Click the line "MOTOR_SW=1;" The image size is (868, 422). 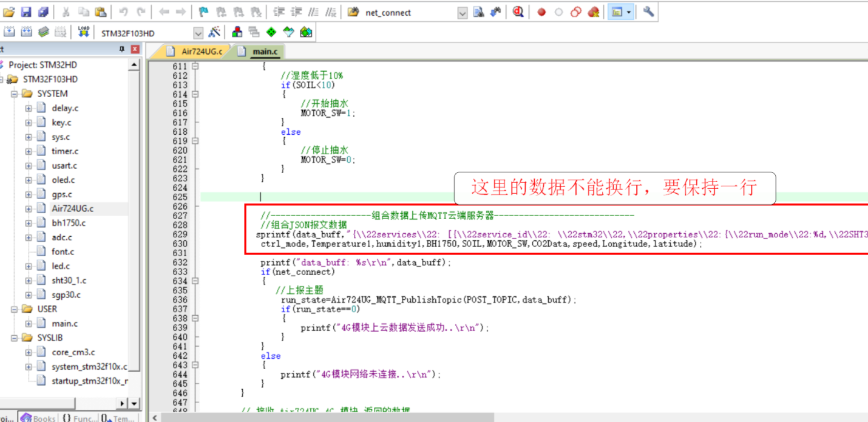(x=328, y=113)
